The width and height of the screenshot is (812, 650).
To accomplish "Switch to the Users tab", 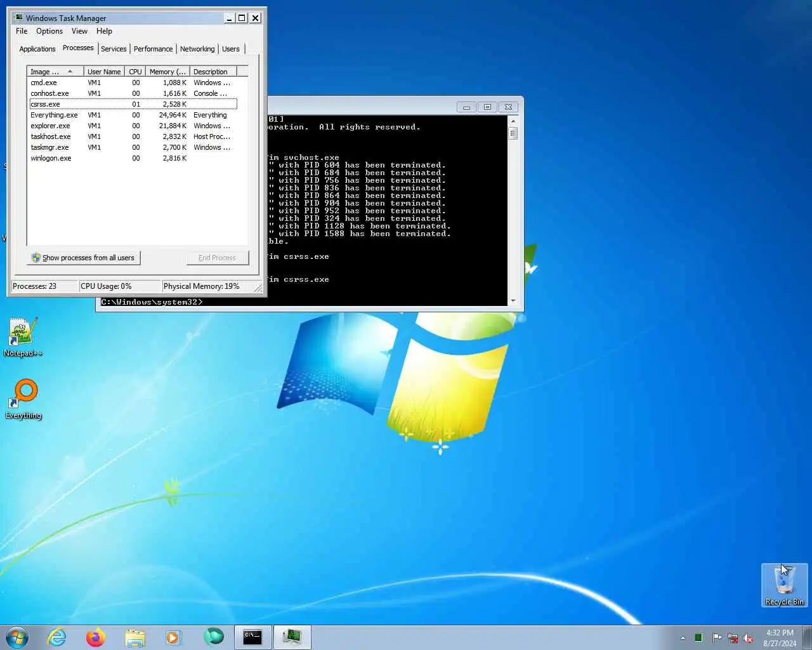I will pyautogui.click(x=231, y=49).
